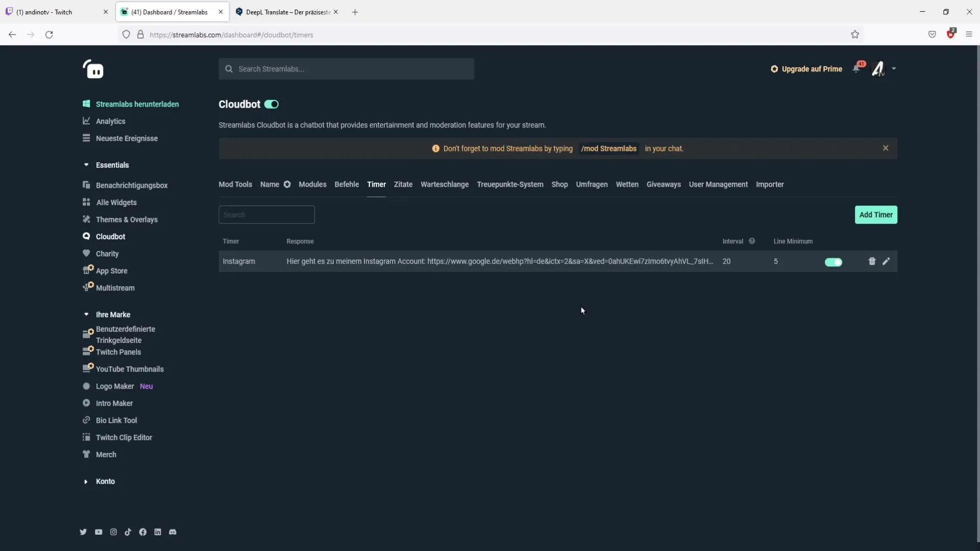Open Charity in the sidebar
980x551 pixels.
point(101,254)
